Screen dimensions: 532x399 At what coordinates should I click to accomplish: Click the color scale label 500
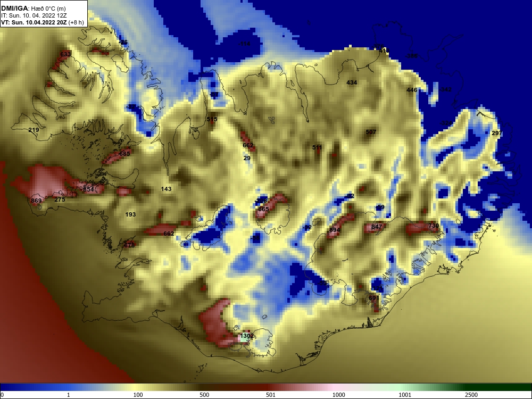[204, 395]
